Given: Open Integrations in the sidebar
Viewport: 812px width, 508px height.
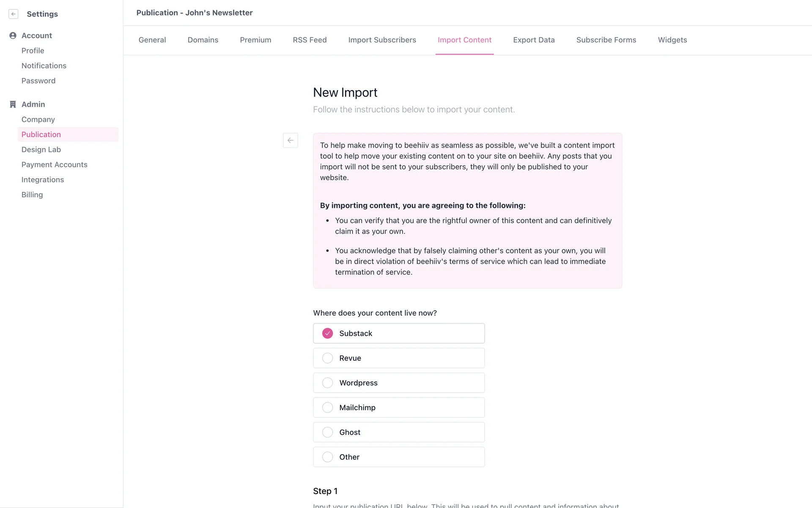Looking at the screenshot, I should [43, 179].
